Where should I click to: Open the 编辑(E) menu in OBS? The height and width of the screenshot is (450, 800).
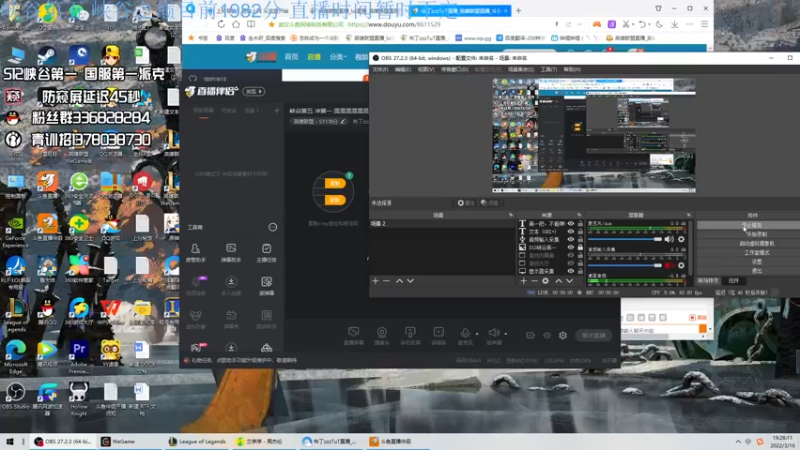point(403,69)
